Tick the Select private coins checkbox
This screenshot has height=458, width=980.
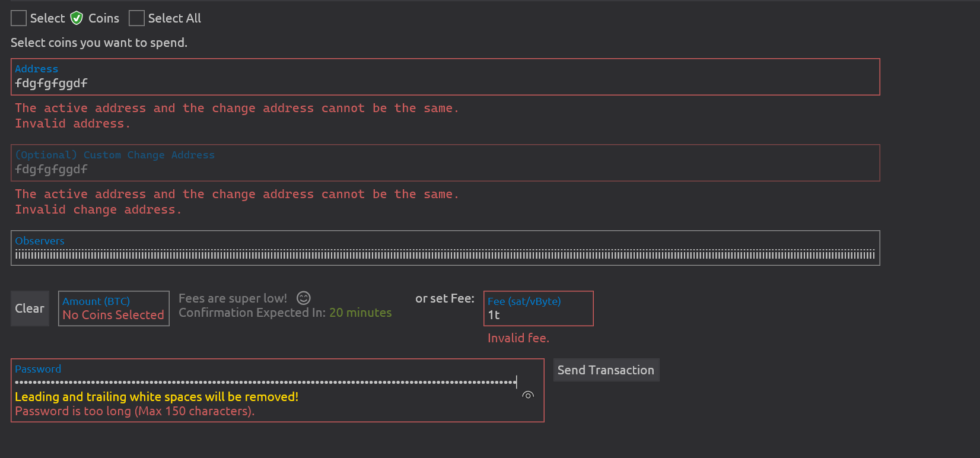(18, 18)
